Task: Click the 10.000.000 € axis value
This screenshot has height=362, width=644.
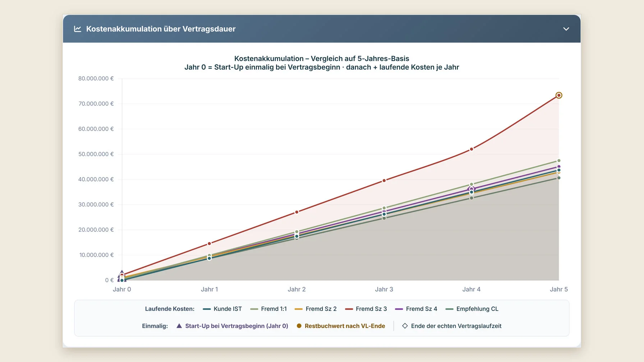Action: pos(96,255)
